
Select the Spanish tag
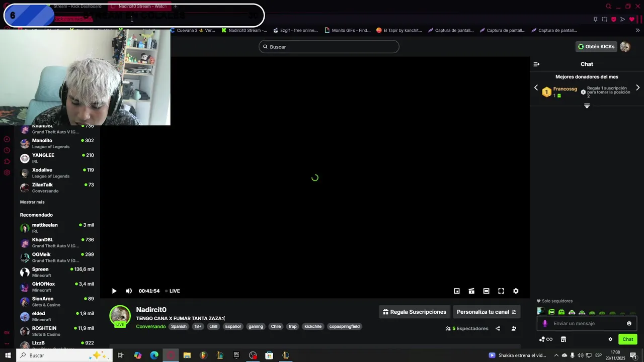coord(179,326)
